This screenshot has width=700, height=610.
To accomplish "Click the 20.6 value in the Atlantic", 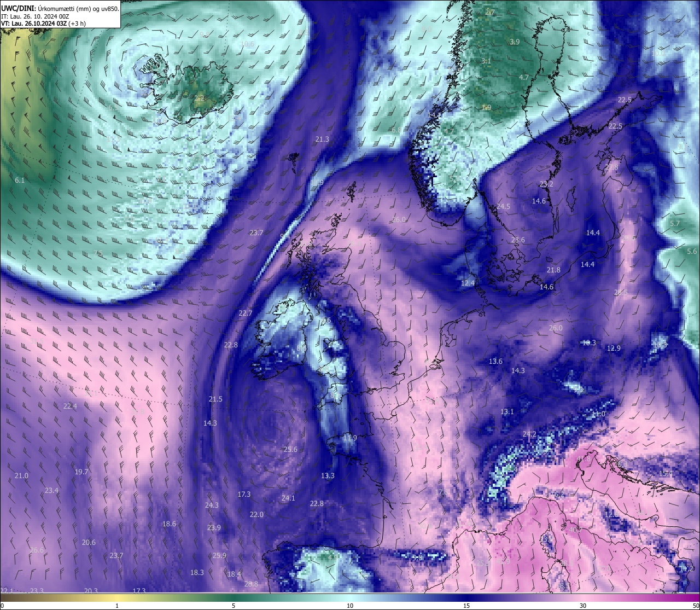I will pos(89,542).
